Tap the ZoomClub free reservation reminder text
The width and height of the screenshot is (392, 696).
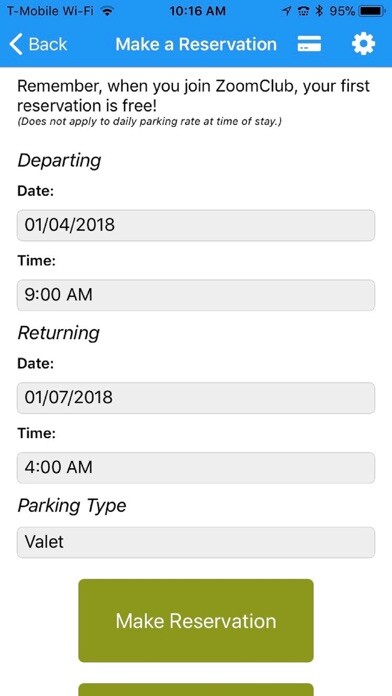click(193, 95)
